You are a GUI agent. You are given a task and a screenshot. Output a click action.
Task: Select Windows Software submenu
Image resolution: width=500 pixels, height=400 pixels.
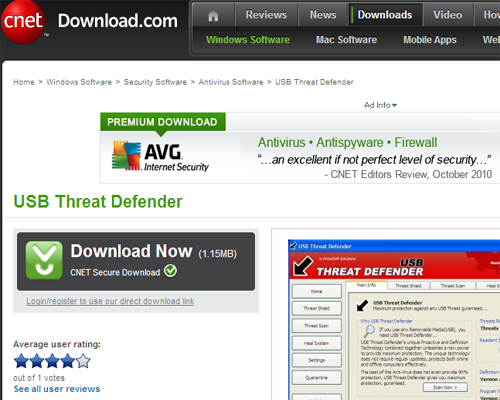point(248,40)
